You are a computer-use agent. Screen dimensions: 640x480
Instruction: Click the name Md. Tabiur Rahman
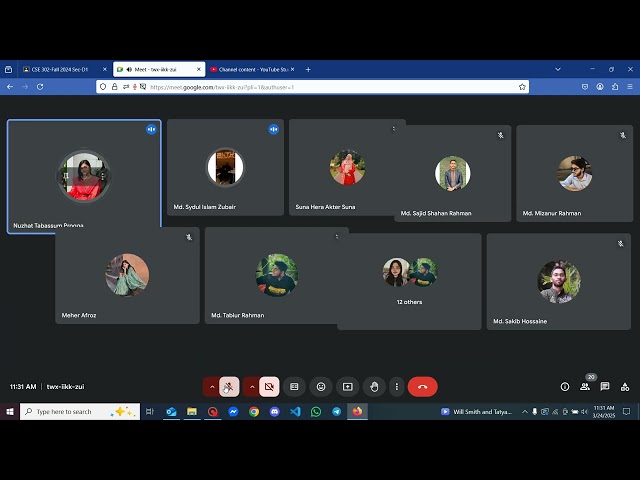[x=238, y=315]
